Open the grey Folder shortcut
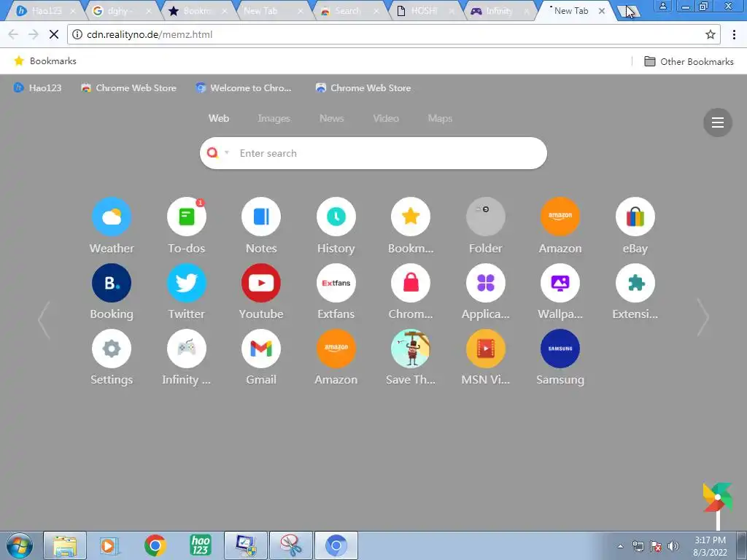 [485, 217]
